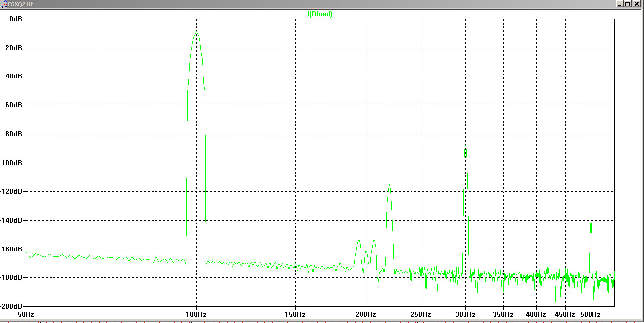Click the 100Hz fundamental peak top
This screenshot has height=323, width=644.
[196, 32]
